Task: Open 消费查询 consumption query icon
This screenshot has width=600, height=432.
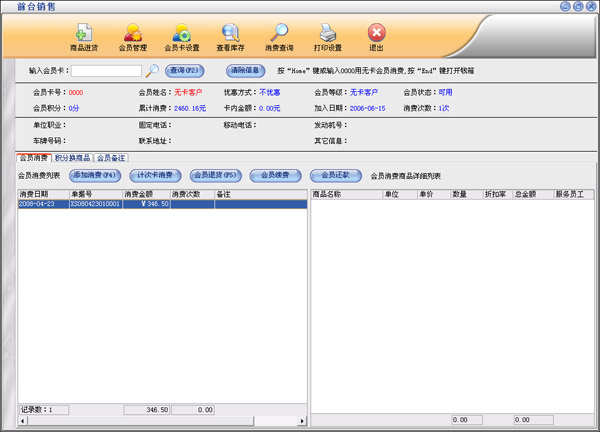Action: (x=279, y=36)
